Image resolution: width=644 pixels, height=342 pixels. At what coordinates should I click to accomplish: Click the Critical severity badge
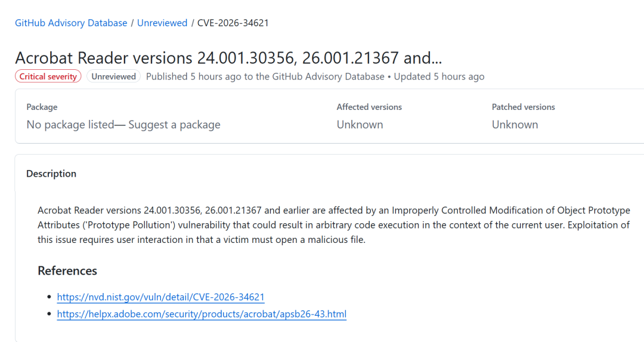pyautogui.click(x=48, y=76)
